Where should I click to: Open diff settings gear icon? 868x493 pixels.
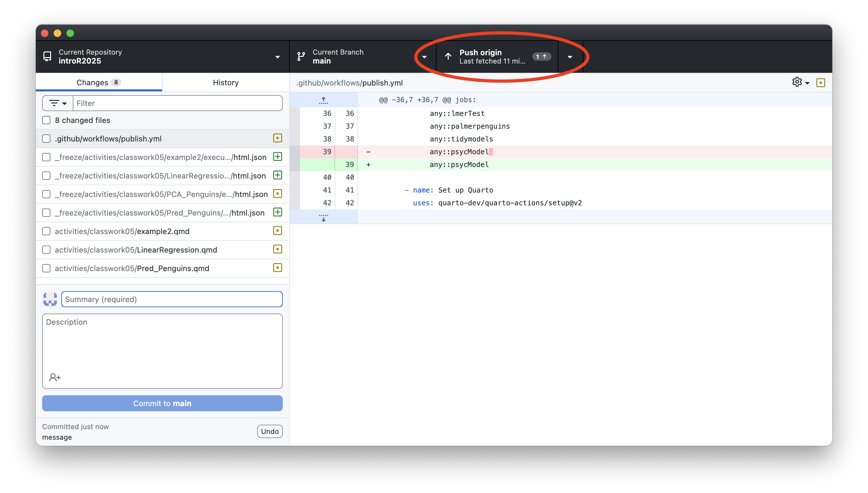coord(797,82)
